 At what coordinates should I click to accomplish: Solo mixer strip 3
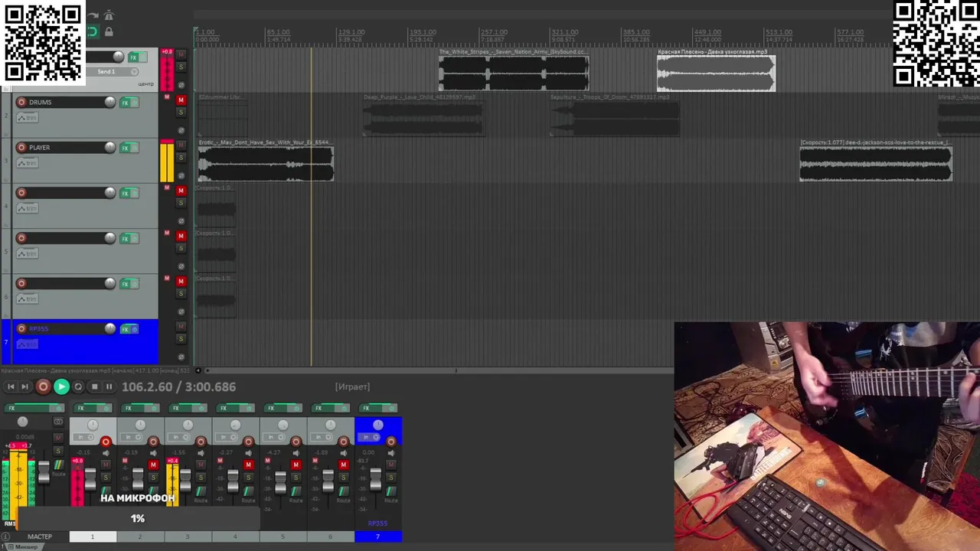pyautogui.click(x=201, y=477)
